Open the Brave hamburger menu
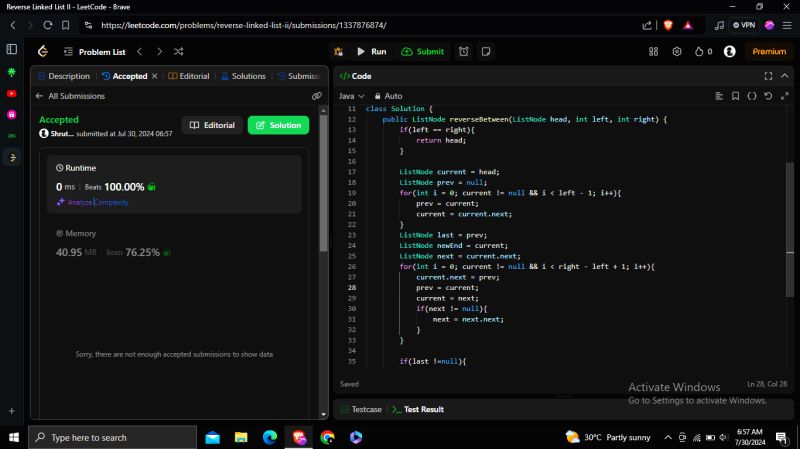 coord(787,25)
